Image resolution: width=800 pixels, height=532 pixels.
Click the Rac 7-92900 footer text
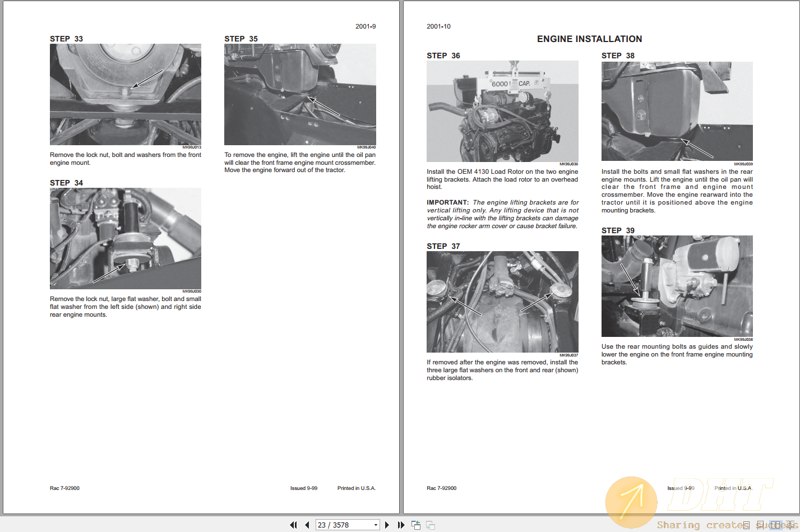coord(64,488)
